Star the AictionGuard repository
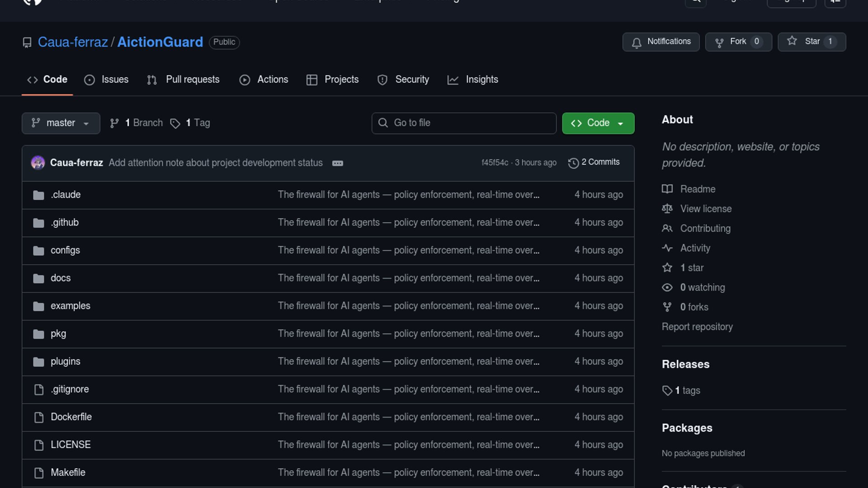This screenshot has height=488, width=868. [811, 42]
